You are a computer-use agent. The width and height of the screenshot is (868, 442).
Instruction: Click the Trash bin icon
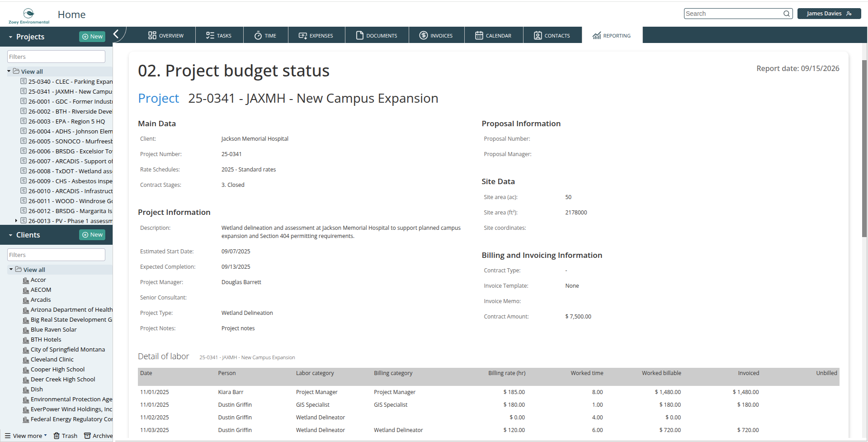coord(57,436)
